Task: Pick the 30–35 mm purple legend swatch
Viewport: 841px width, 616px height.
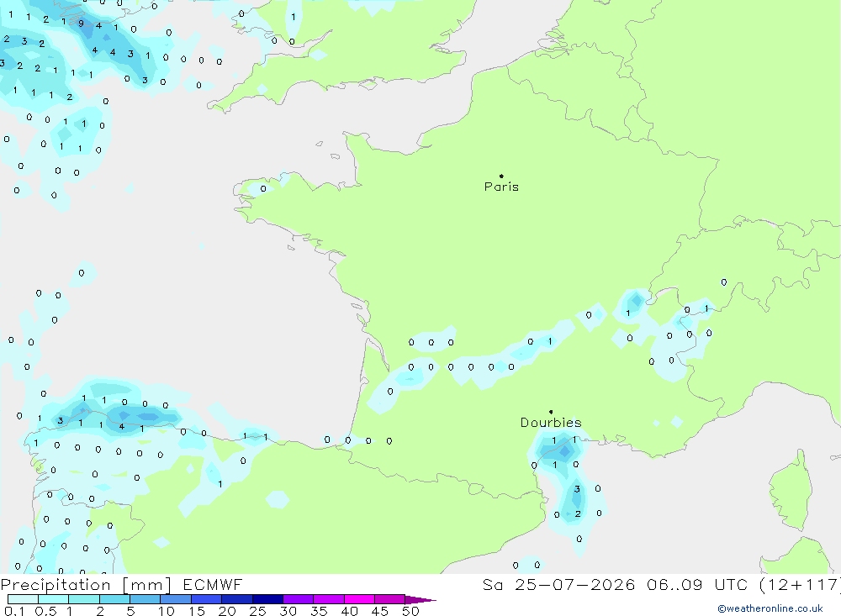Action: pyautogui.click(x=299, y=599)
